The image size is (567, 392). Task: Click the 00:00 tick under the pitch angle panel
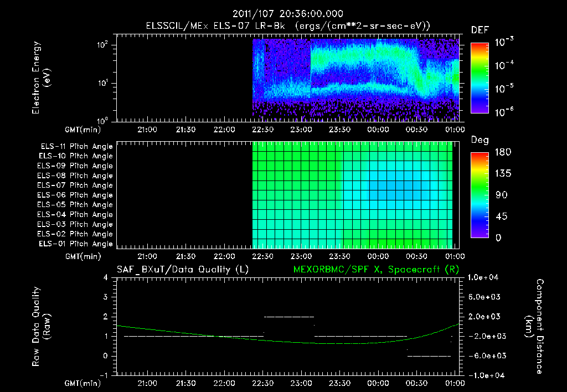coord(378,256)
